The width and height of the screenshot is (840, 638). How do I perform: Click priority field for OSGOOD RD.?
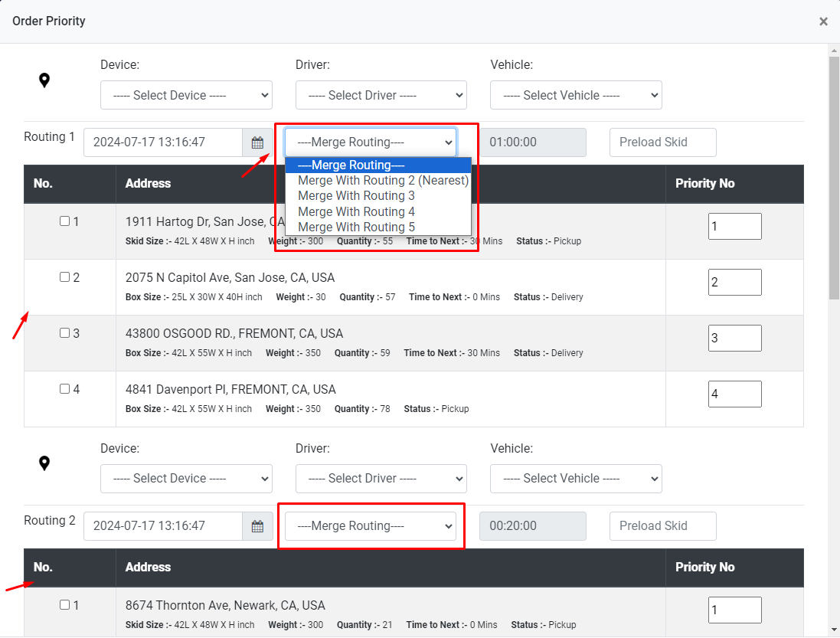pyautogui.click(x=734, y=338)
